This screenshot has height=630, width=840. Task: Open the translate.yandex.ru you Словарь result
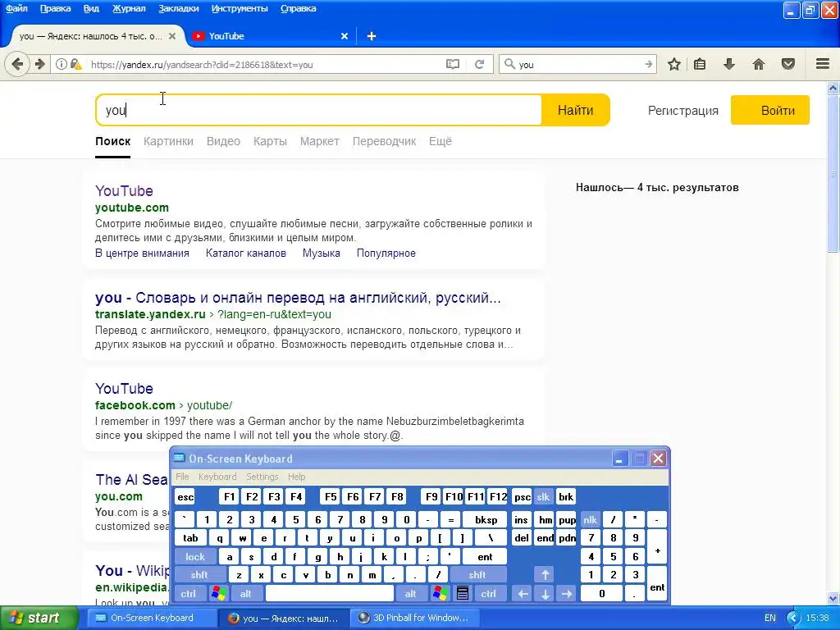[298, 298]
